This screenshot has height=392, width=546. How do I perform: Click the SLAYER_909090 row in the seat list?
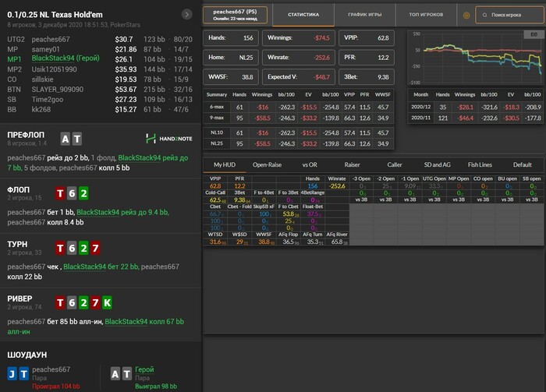pos(100,90)
